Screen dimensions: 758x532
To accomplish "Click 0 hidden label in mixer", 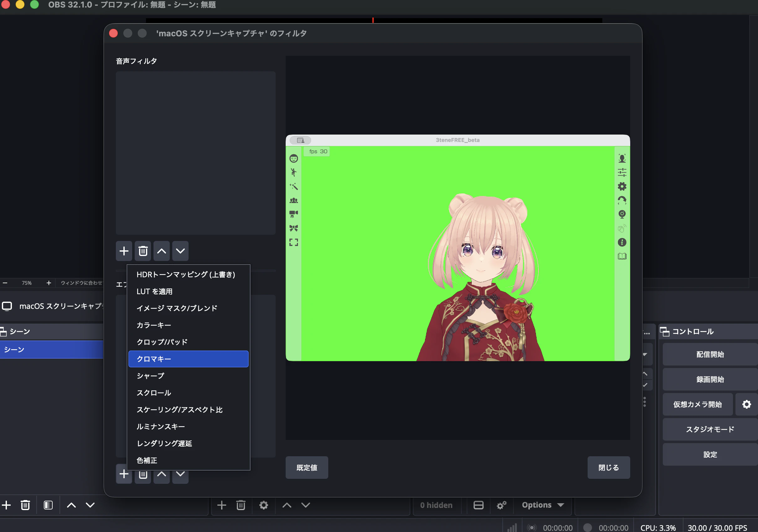I will pyautogui.click(x=436, y=505).
